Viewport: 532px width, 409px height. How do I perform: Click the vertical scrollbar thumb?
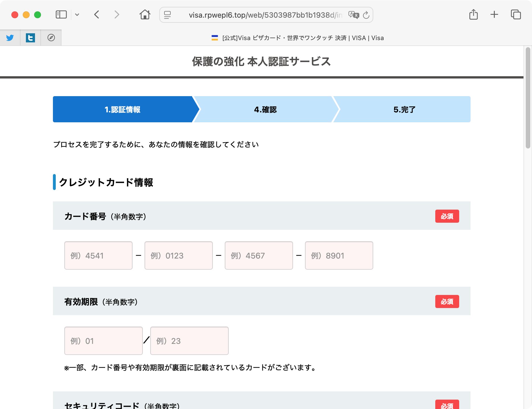pyautogui.click(x=528, y=98)
